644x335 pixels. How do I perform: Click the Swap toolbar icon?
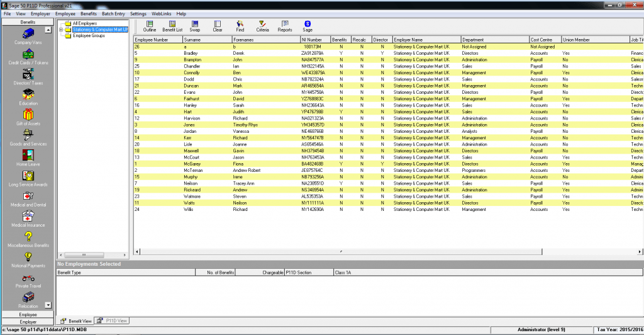tap(195, 26)
